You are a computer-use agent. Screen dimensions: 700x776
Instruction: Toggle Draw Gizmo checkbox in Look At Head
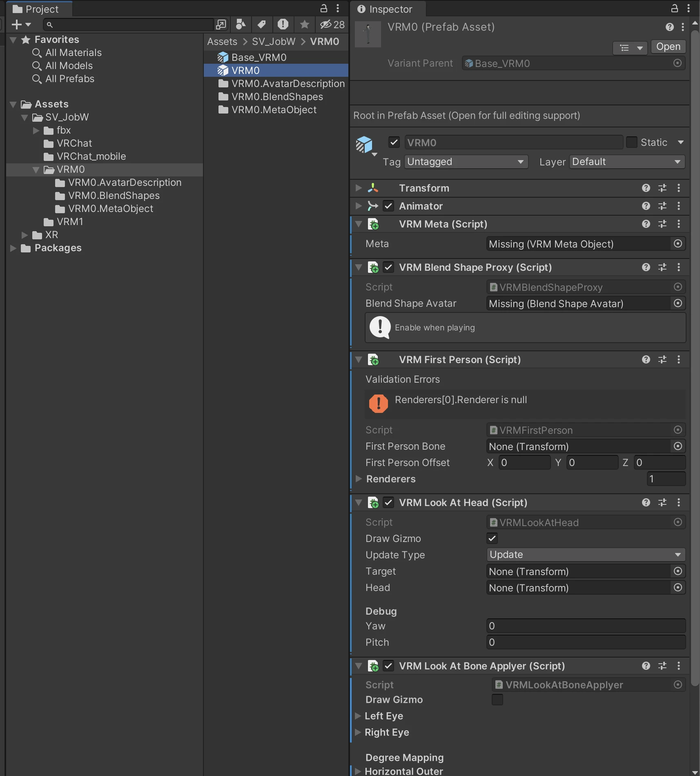point(492,538)
